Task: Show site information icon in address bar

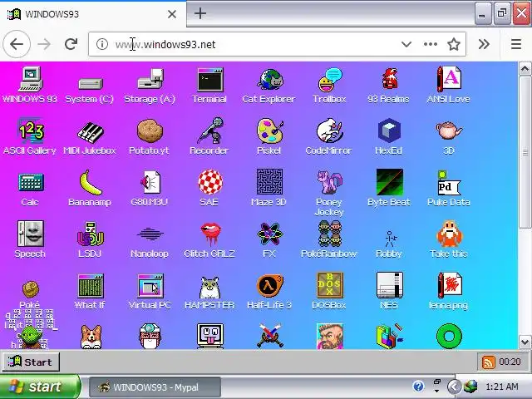Action: 101,44
